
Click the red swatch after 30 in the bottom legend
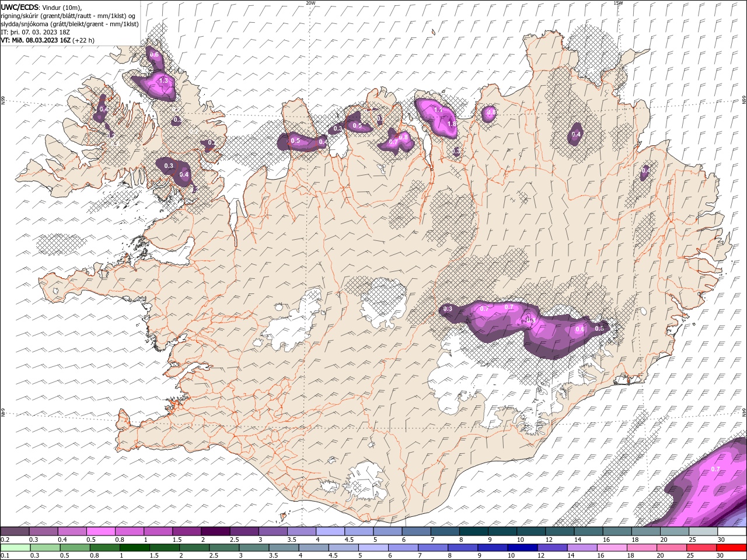(730, 548)
